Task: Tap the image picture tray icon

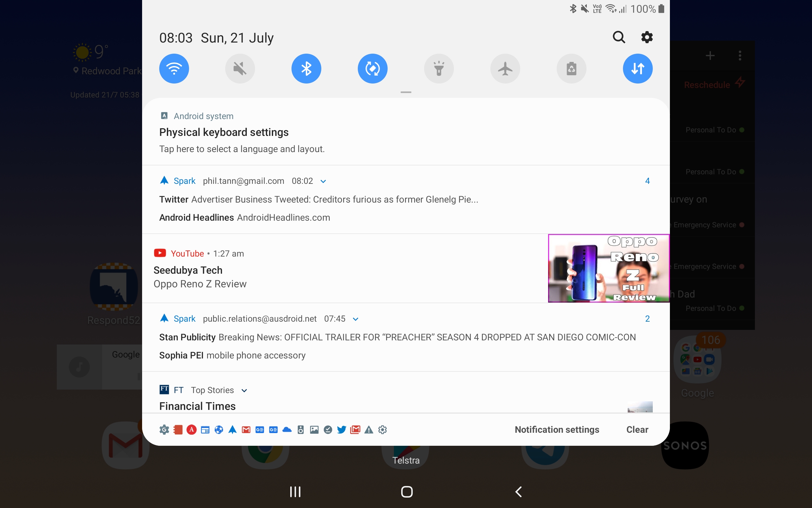Action: click(x=314, y=430)
